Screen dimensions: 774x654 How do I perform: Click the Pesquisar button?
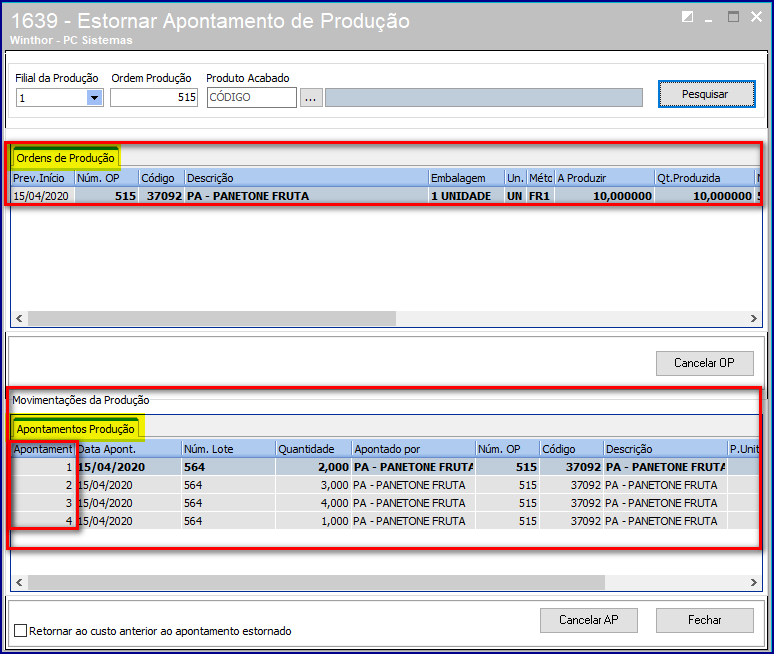(x=706, y=94)
